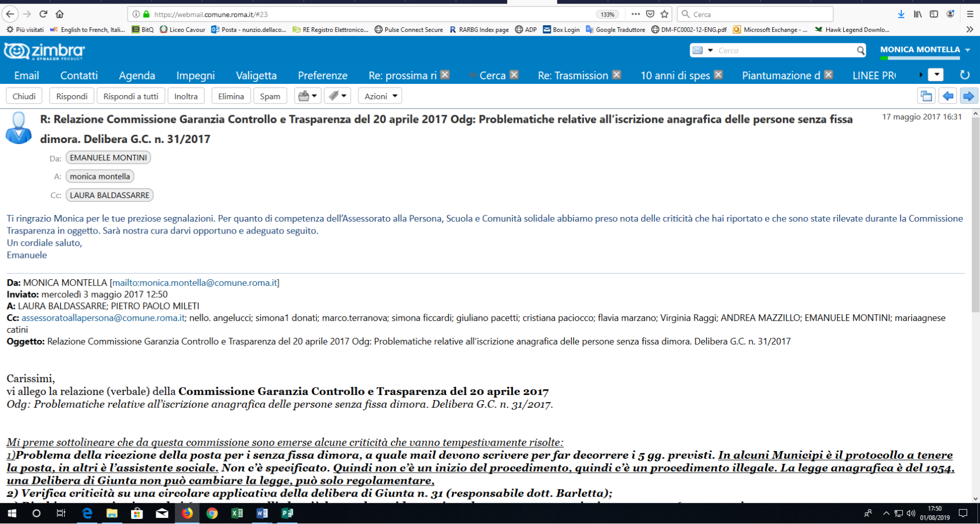This screenshot has height=524, width=980.
Task: Click the Firefox home icon
Action: tap(60, 14)
